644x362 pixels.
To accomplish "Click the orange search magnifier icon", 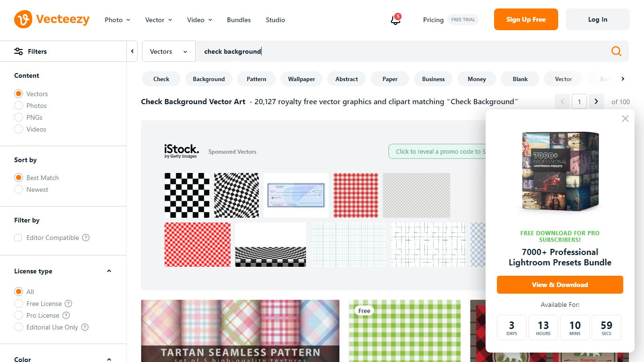I will point(616,51).
